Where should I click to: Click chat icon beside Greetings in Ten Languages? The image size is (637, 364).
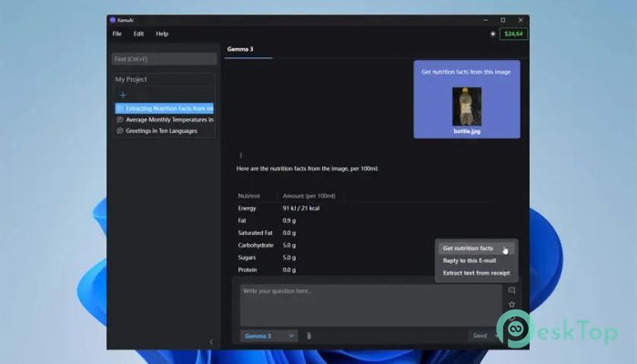[x=120, y=131]
